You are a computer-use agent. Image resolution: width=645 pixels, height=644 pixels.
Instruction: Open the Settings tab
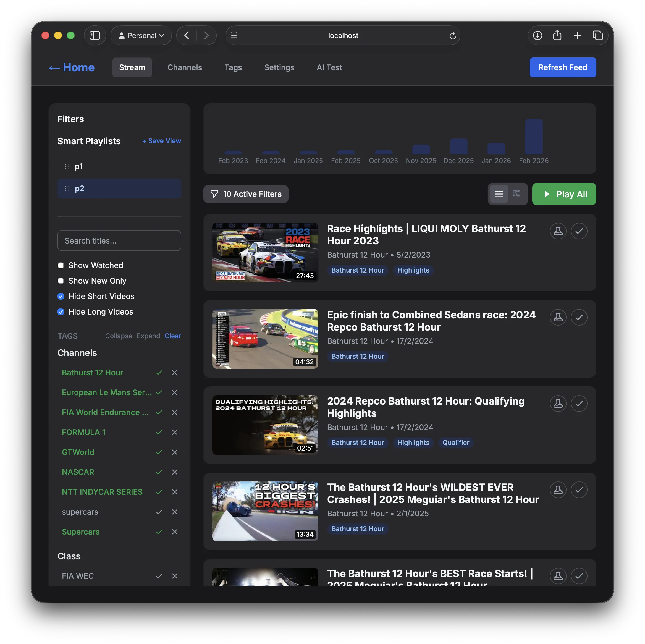point(279,67)
